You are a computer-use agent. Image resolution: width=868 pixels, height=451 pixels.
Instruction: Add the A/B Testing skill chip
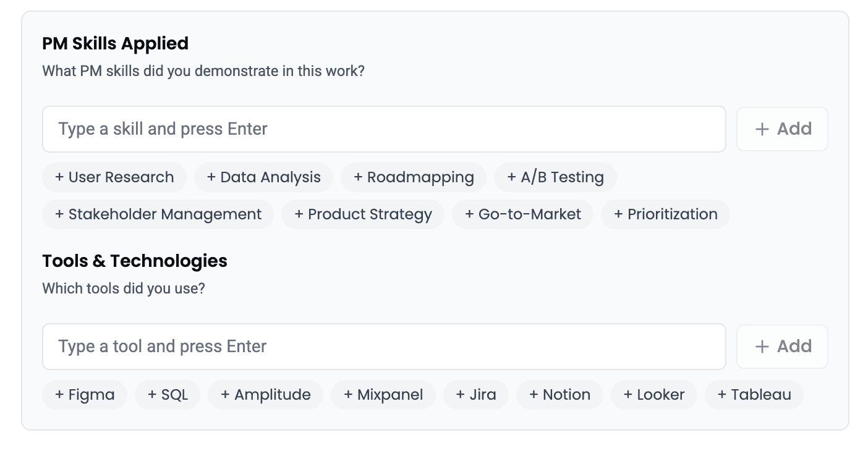click(x=555, y=177)
